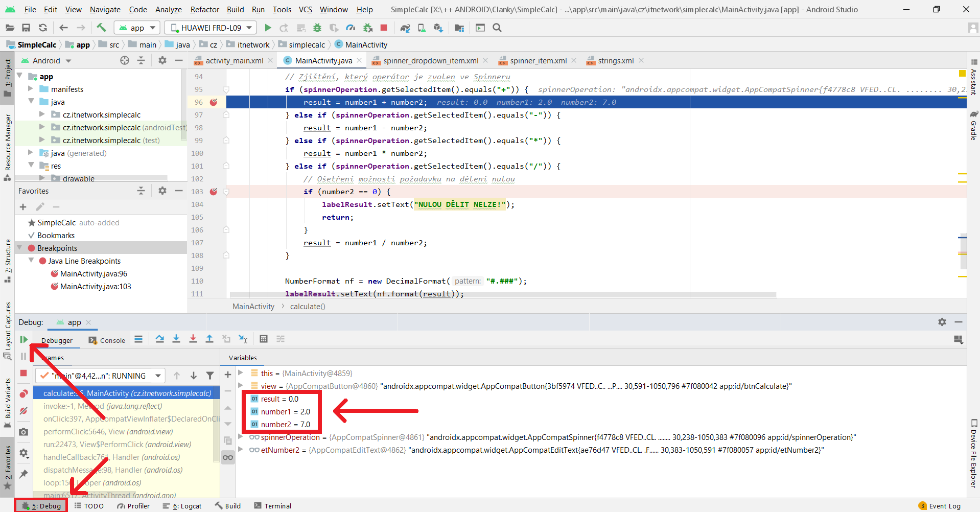This screenshot has height=512, width=980.
Task: Add new watch with plus icon in Variables
Action: (228, 375)
